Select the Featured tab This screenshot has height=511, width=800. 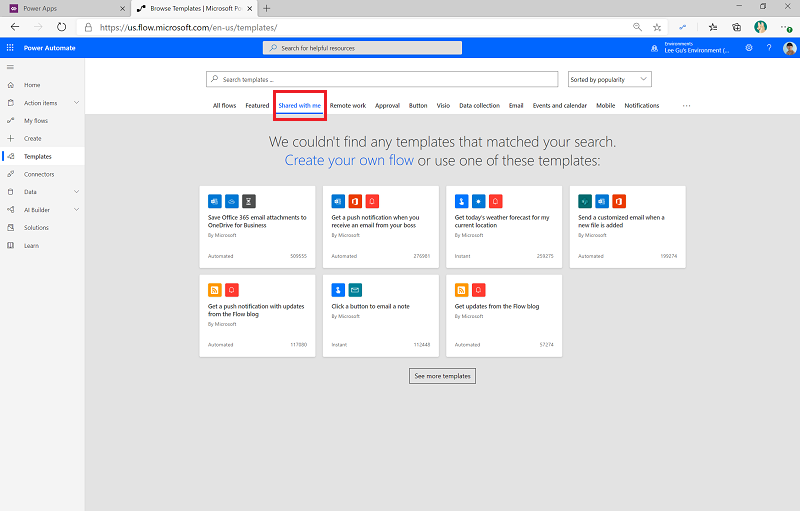(x=257, y=106)
